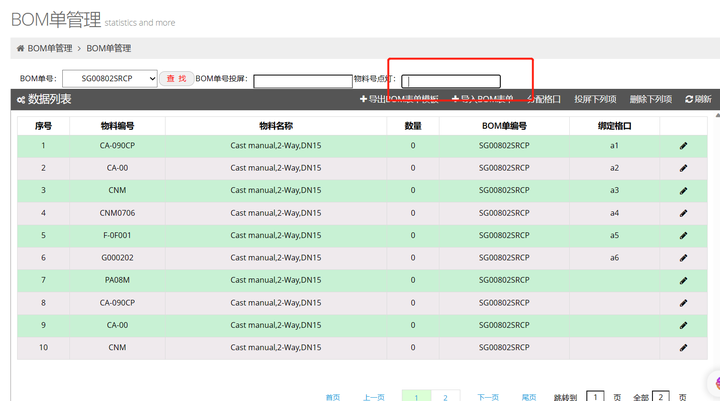Click pencil icon for row 2 CA-00

click(683, 168)
